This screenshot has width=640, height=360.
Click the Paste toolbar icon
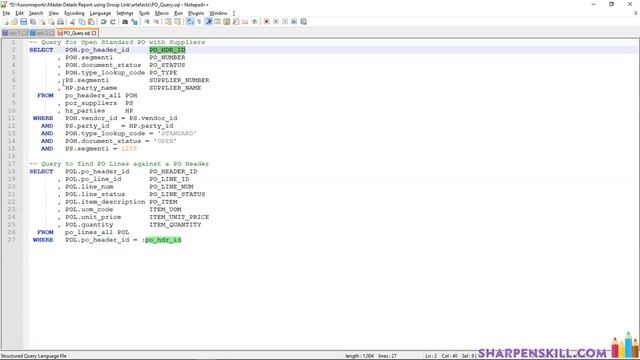tap(91, 22)
